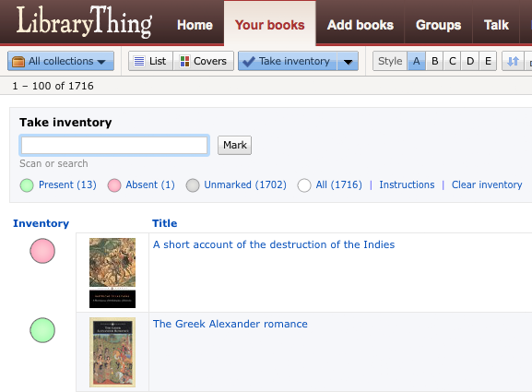Switch to Covers view
This screenshot has width=532, height=392.
click(204, 61)
